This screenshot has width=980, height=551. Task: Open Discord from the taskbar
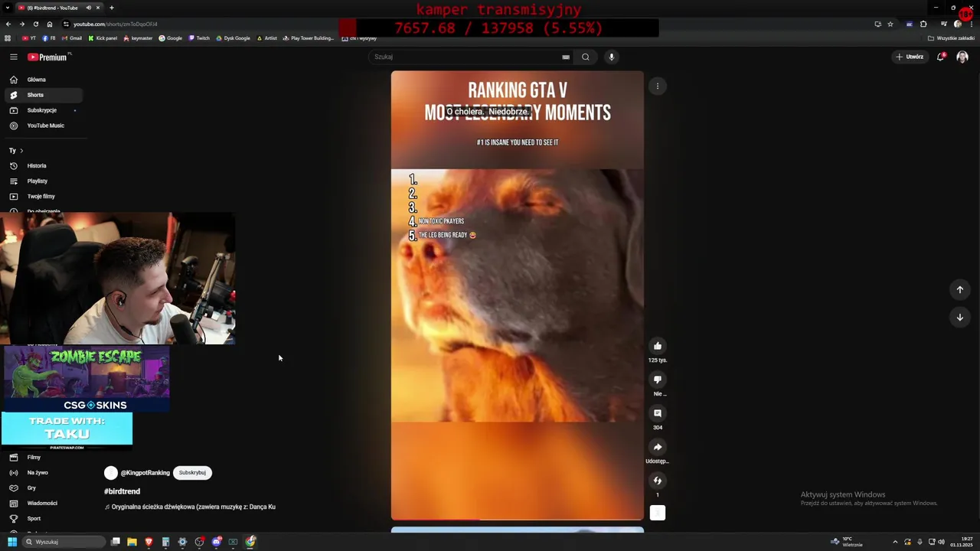[217, 542]
